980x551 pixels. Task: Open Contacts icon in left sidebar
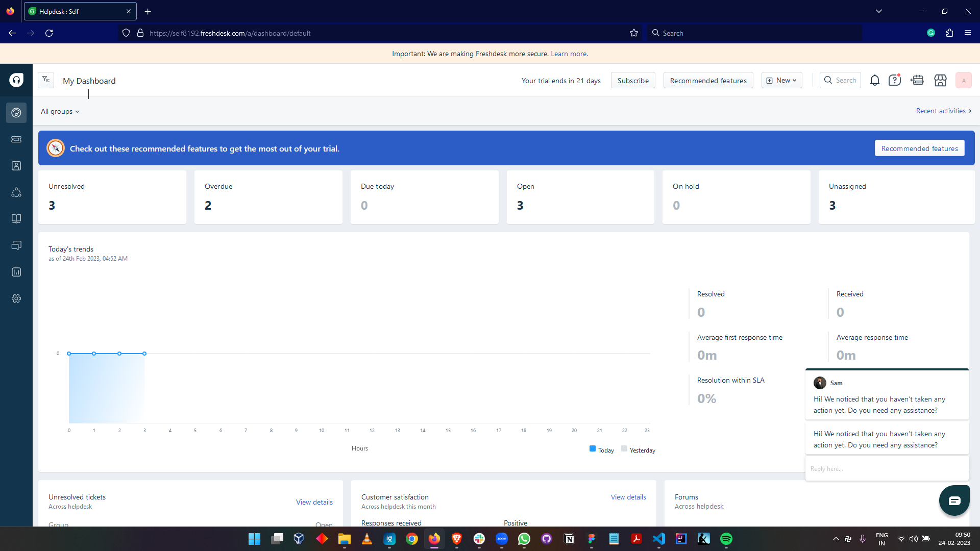[x=16, y=166]
